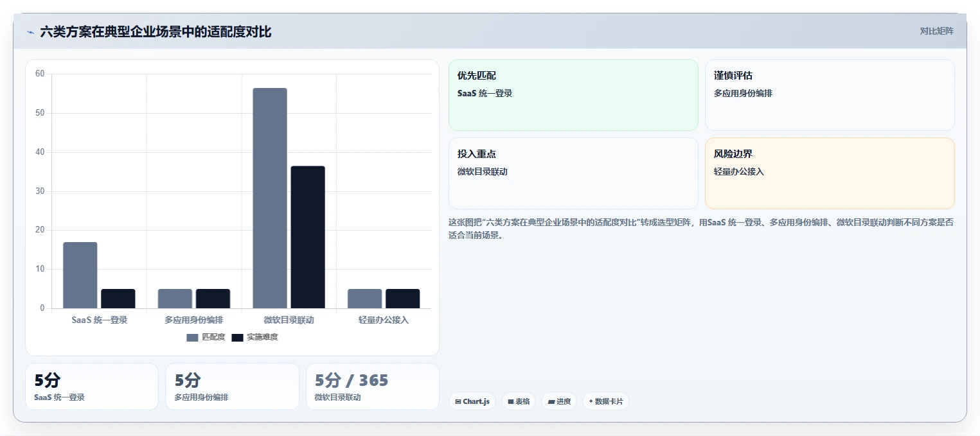Click the x-axis label 多应用身份编排
The image size is (980, 436).
[x=194, y=320]
